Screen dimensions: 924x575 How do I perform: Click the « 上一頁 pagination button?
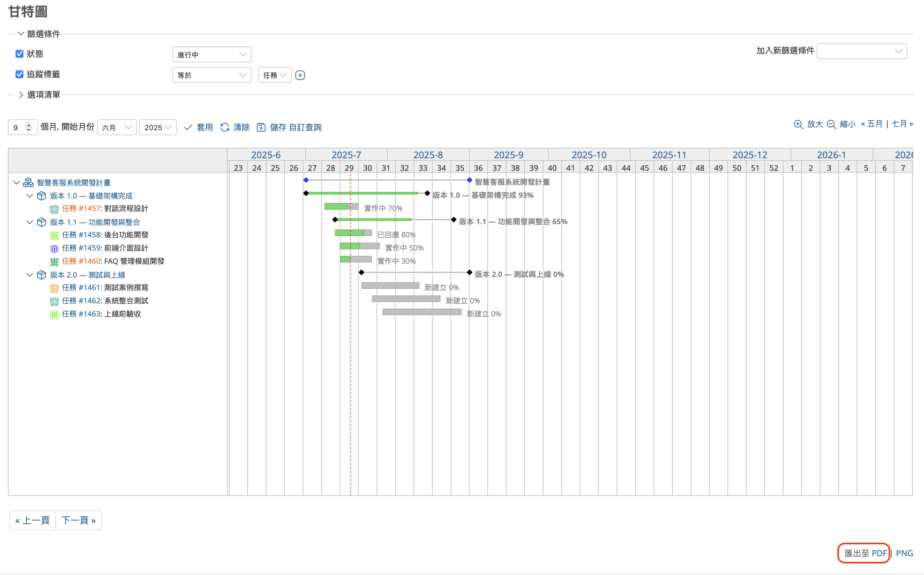pyautogui.click(x=32, y=520)
